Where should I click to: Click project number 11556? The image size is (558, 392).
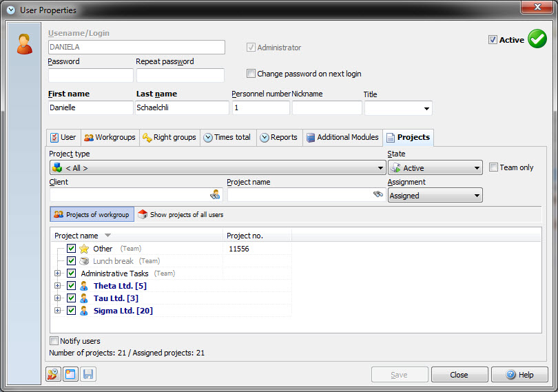(x=239, y=249)
